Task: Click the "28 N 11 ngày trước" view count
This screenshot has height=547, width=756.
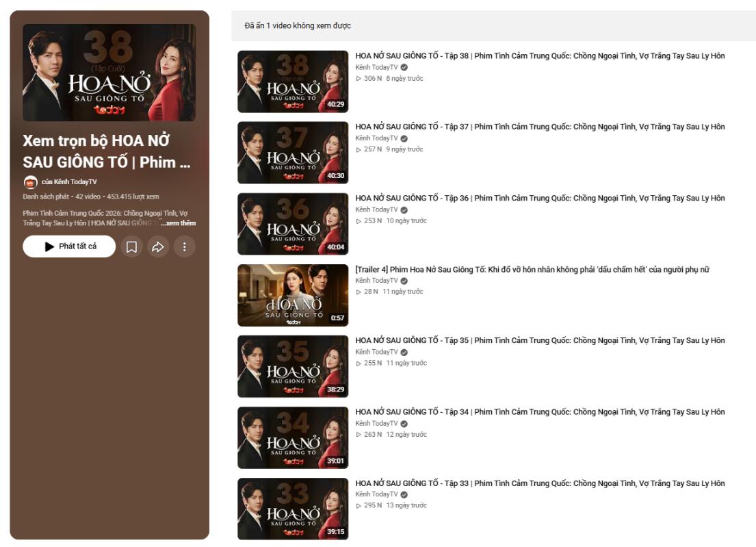Action: 389,292
